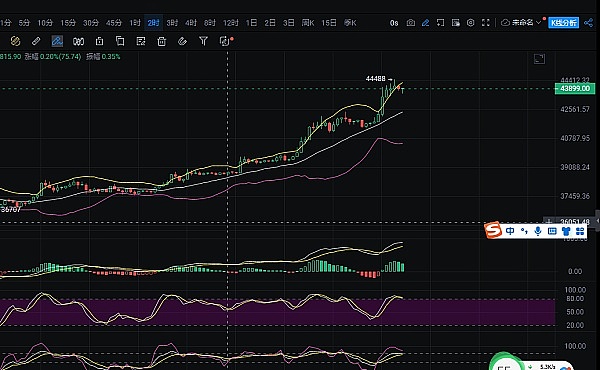Enter fullscreen mode
Screen dimensions: 600x370
[486, 23]
